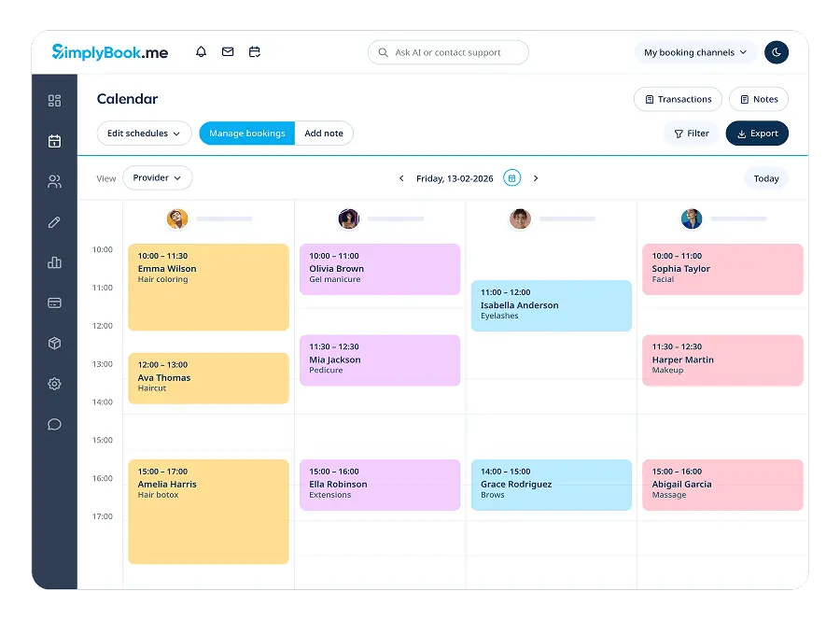This screenshot has height=620, width=840.
Task: Click the 10:00 time label
Action: coord(103,249)
